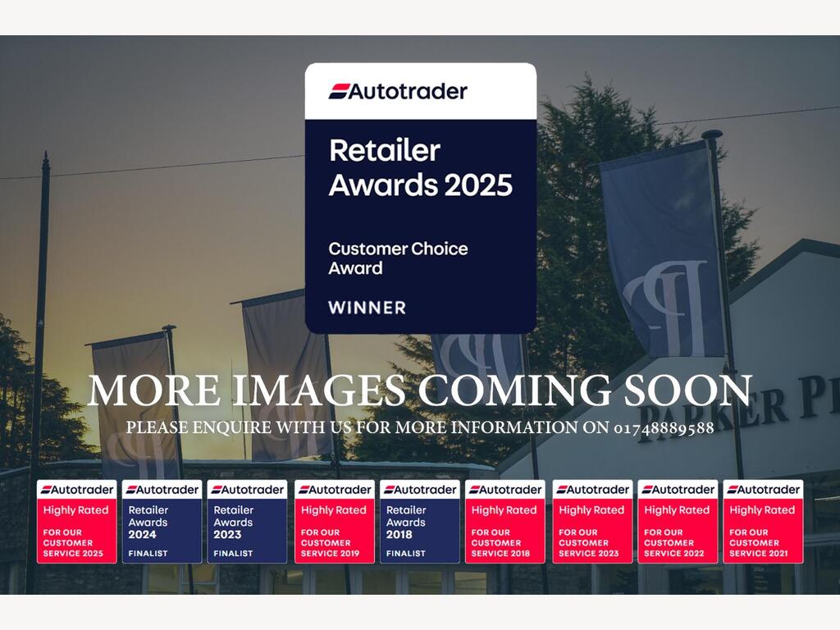The height and width of the screenshot is (630, 840).
Task: Select the Retailer Awards 2018 Finalist badge
Action: point(420,521)
